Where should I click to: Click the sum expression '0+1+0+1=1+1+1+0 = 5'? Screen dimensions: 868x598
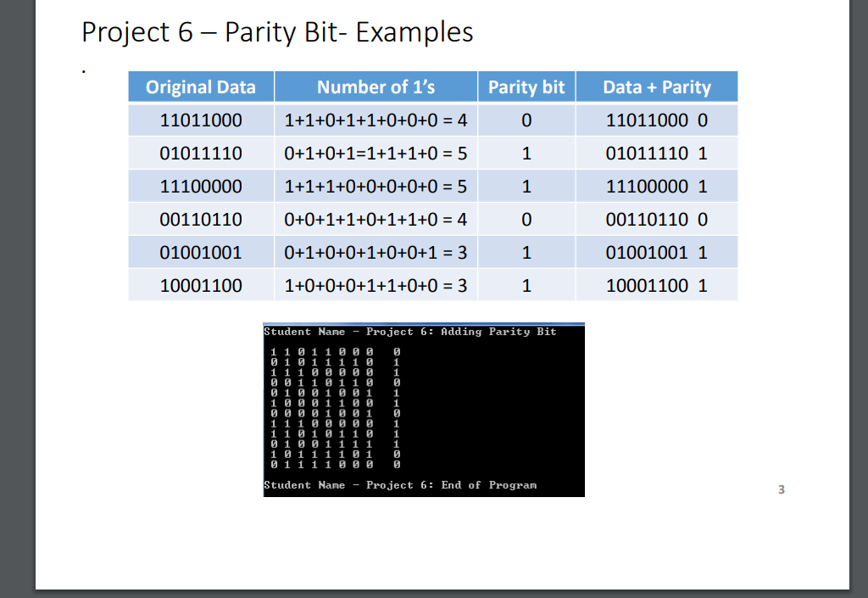point(376,153)
